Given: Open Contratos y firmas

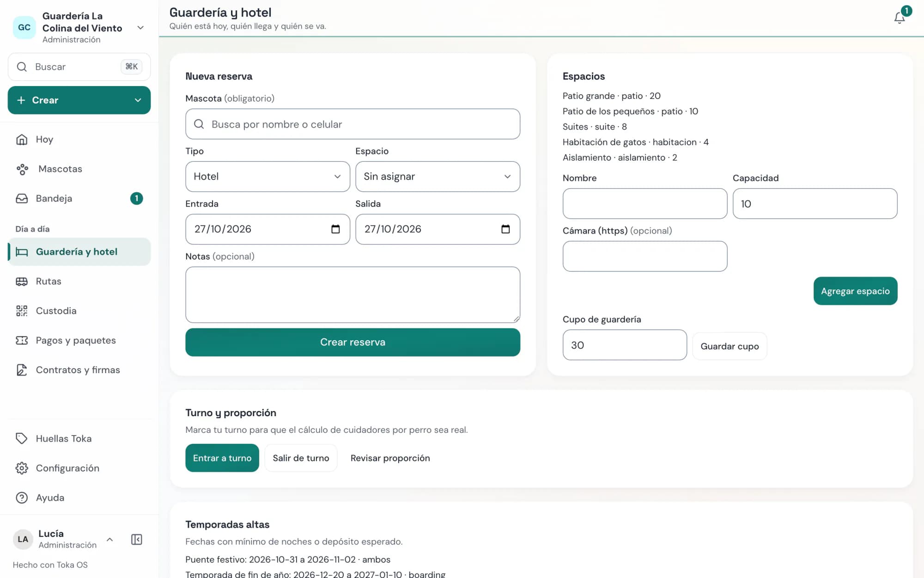Looking at the screenshot, I should [x=79, y=370].
